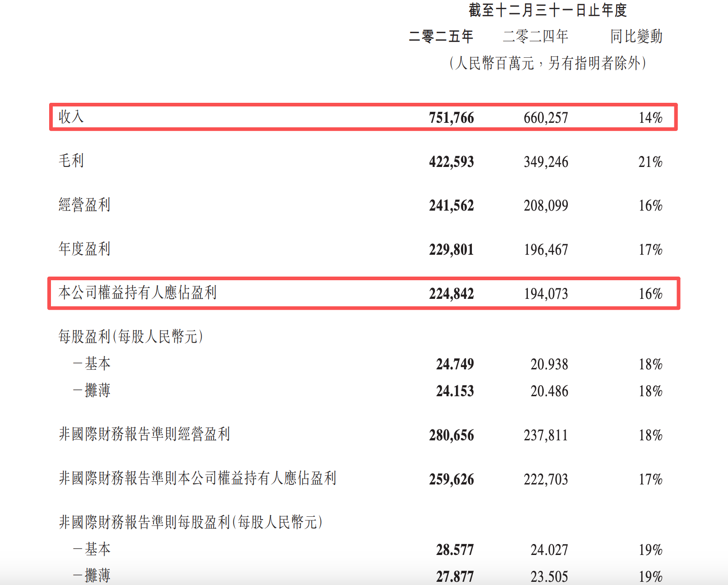Click the 非國際財務報告準則經營盈利 label
Screen dimensions: 728x585
(x=144, y=434)
